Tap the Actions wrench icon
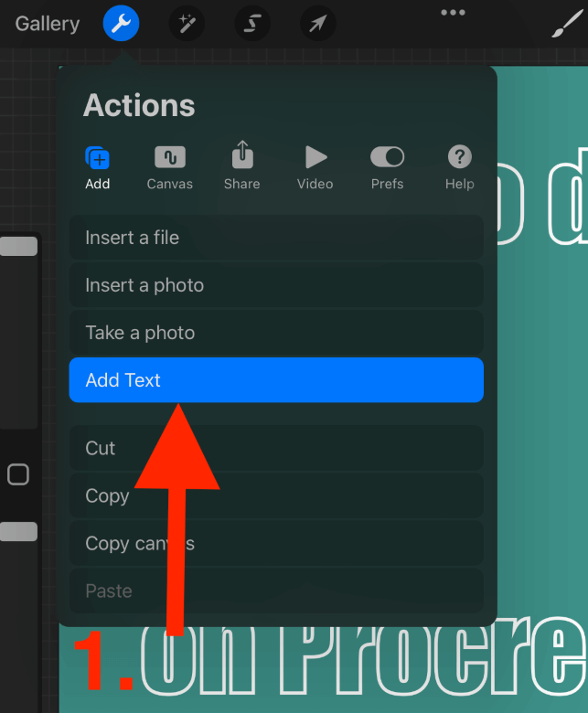 pos(121,23)
